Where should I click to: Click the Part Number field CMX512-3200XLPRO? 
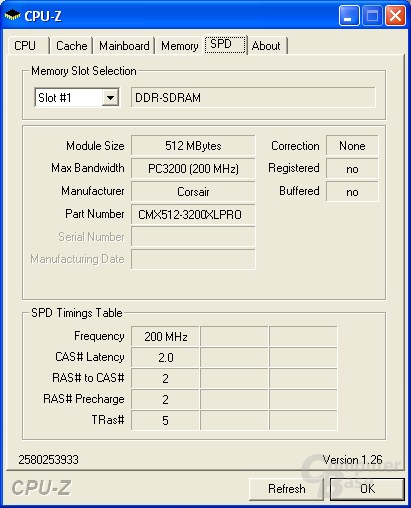click(193, 215)
